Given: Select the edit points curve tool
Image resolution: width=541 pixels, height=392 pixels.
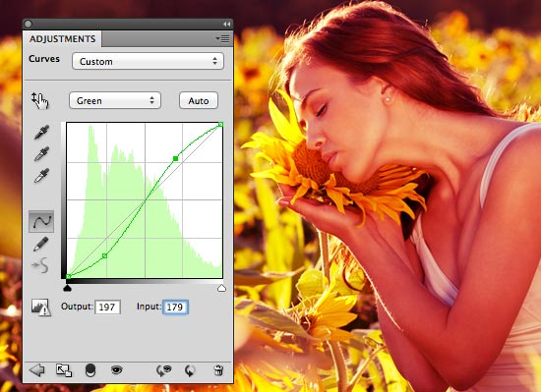Looking at the screenshot, I should pyautogui.click(x=41, y=221).
